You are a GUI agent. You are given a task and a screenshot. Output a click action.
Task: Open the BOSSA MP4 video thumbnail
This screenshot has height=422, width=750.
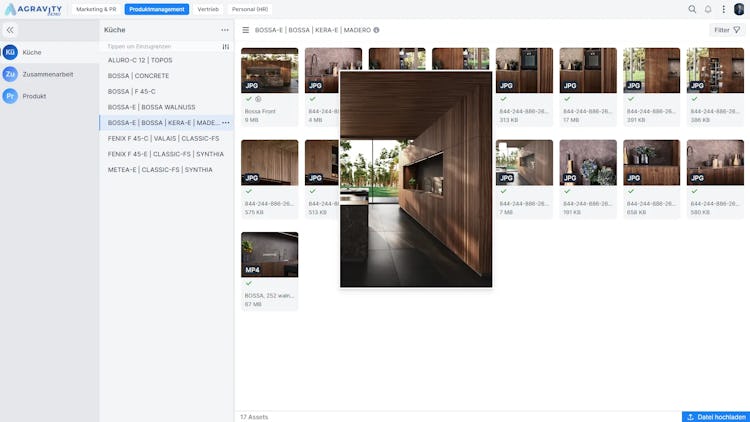[269, 255]
